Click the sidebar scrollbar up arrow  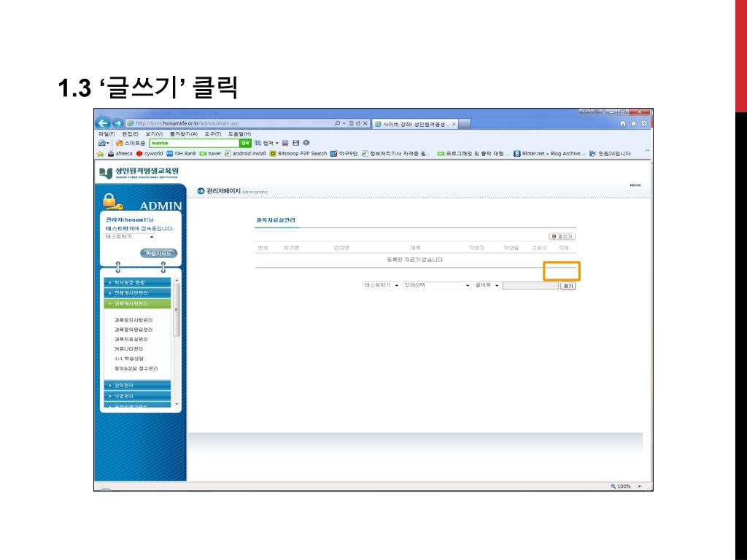click(x=177, y=281)
